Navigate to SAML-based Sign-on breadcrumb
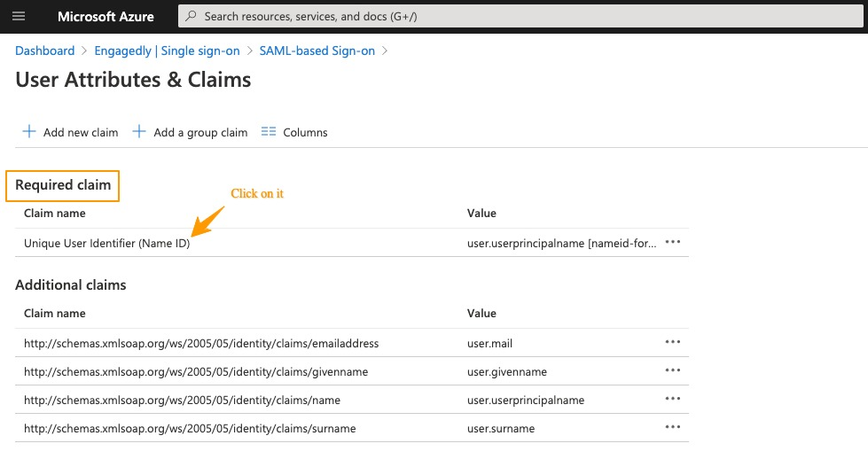 tap(317, 51)
